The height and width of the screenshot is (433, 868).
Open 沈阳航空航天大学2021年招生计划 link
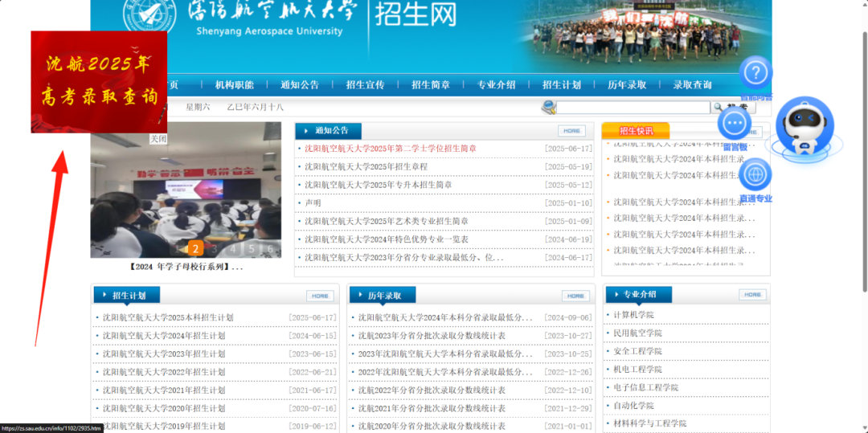[164, 390]
